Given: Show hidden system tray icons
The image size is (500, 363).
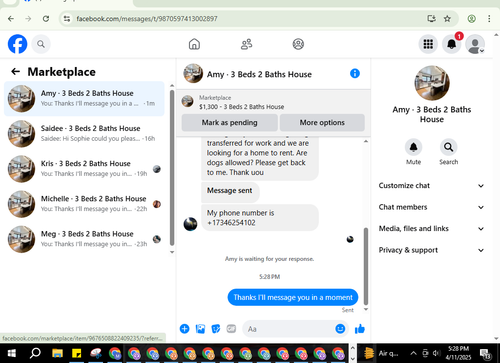Looking at the screenshot, I should [413, 353].
